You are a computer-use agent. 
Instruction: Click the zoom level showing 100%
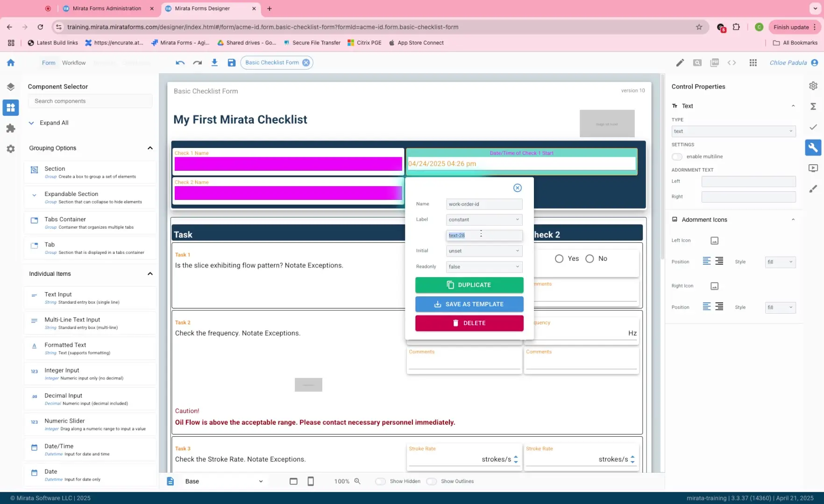[341, 481]
